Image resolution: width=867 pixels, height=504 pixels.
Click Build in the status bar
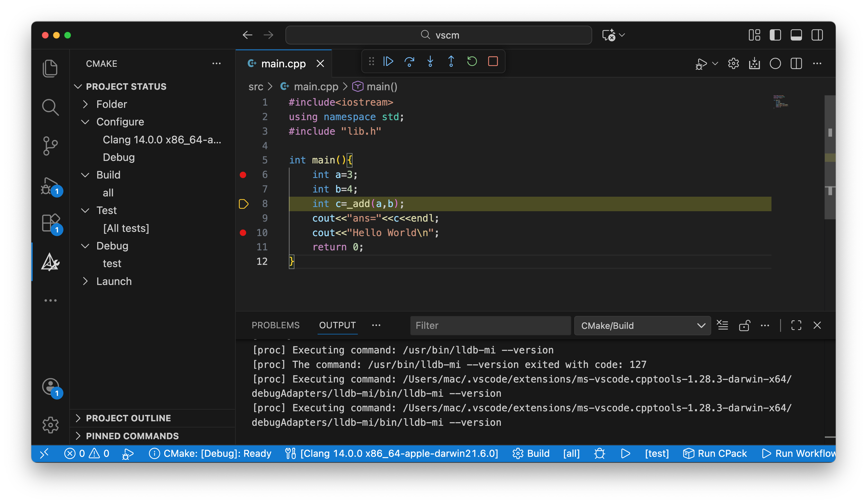(x=531, y=453)
